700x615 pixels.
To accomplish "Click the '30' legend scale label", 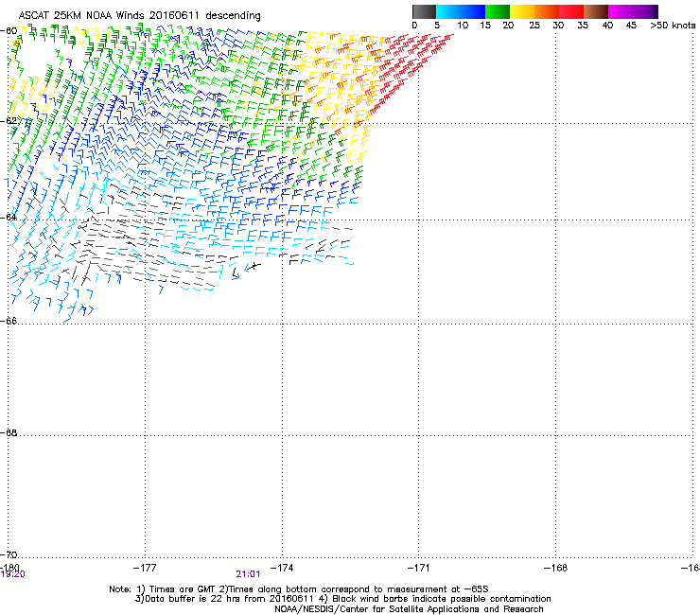I will pyautogui.click(x=558, y=26).
